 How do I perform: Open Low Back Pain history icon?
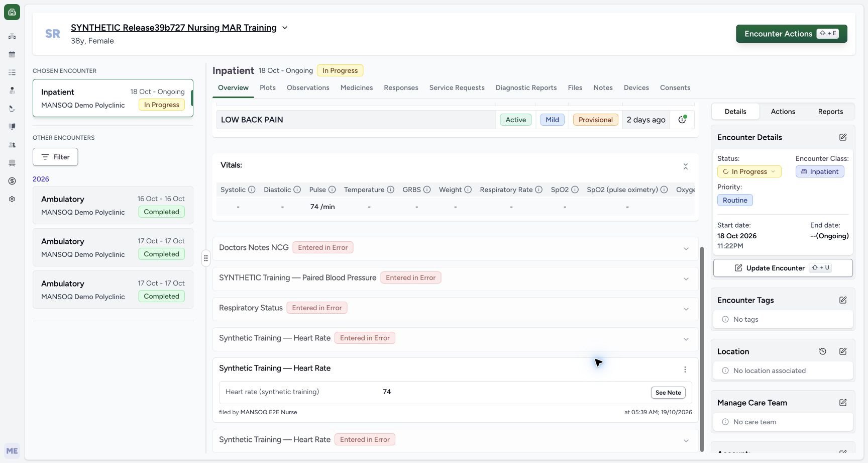click(x=682, y=120)
